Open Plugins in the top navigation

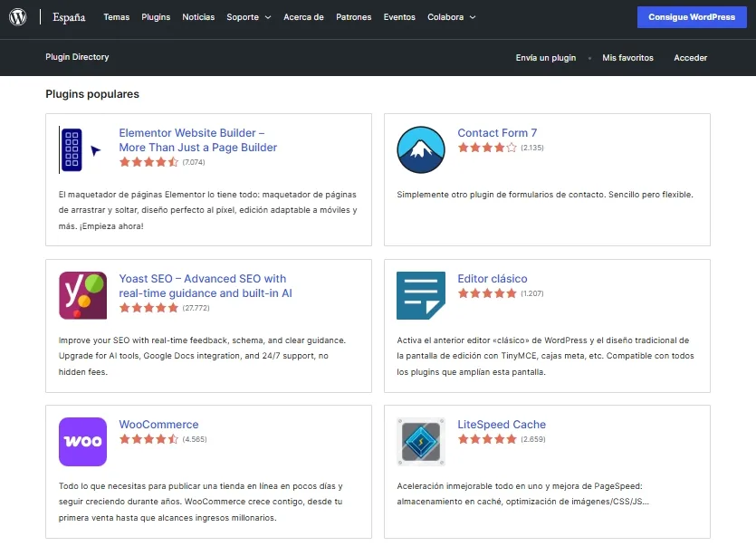point(156,17)
